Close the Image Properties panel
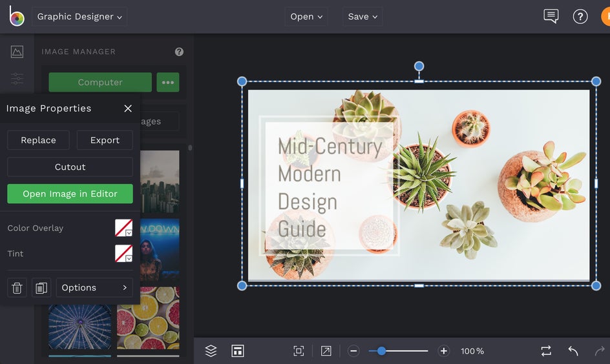The width and height of the screenshot is (610, 364). point(128,108)
